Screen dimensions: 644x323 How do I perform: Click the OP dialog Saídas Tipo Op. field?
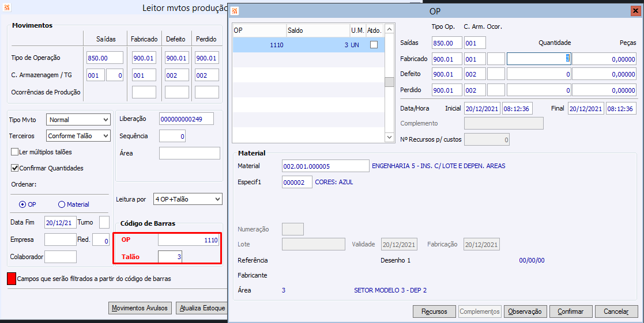tap(447, 43)
